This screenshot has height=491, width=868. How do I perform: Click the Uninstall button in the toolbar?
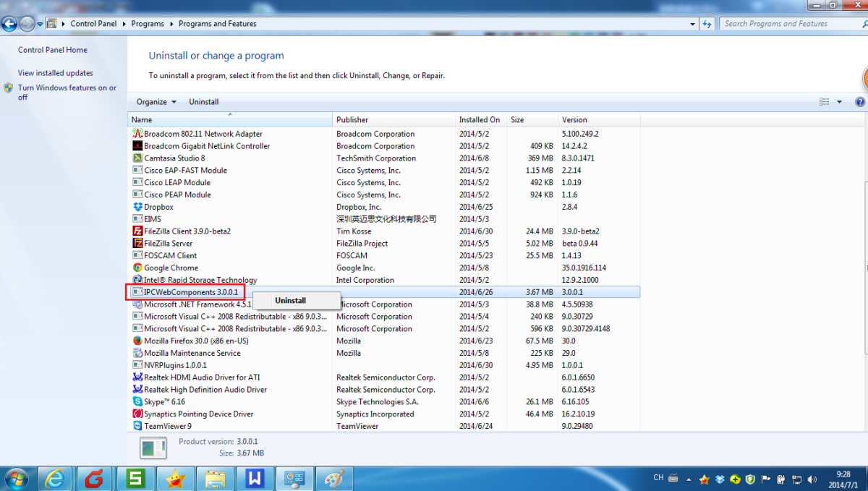[204, 102]
